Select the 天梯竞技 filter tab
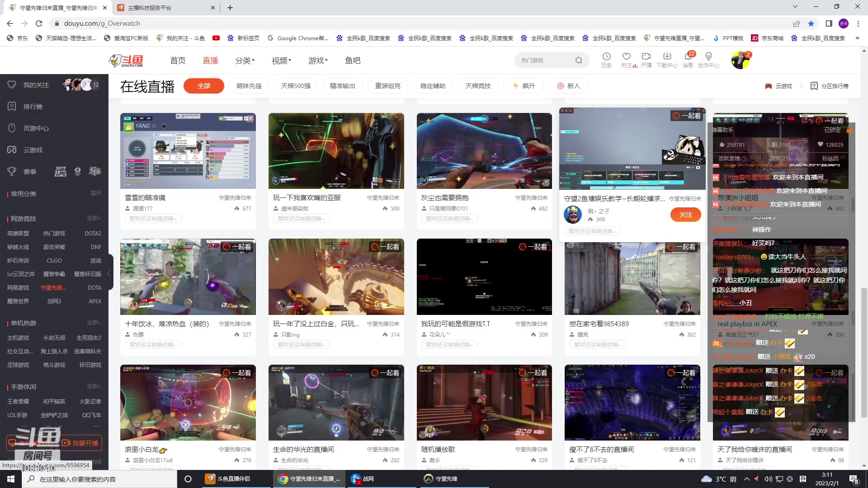This screenshot has width=868, height=488. click(478, 86)
